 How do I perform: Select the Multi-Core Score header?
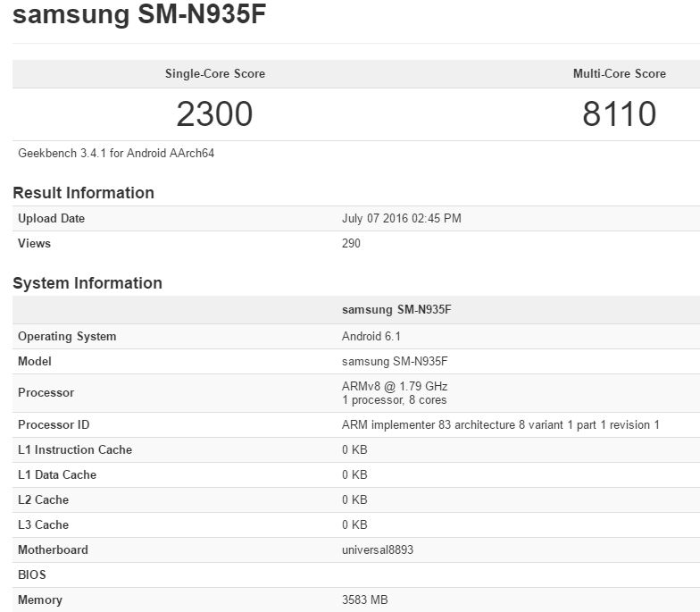pyautogui.click(x=620, y=73)
